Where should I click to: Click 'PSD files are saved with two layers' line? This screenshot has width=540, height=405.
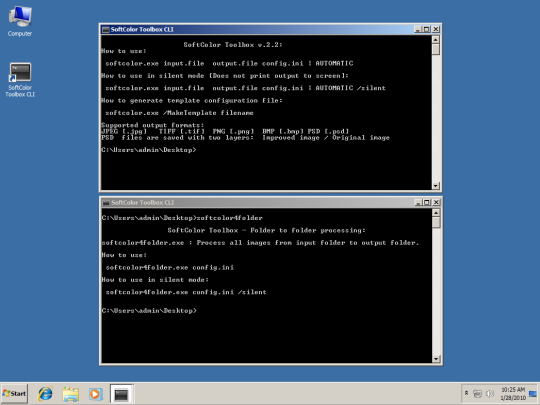[x=246, y=138]
